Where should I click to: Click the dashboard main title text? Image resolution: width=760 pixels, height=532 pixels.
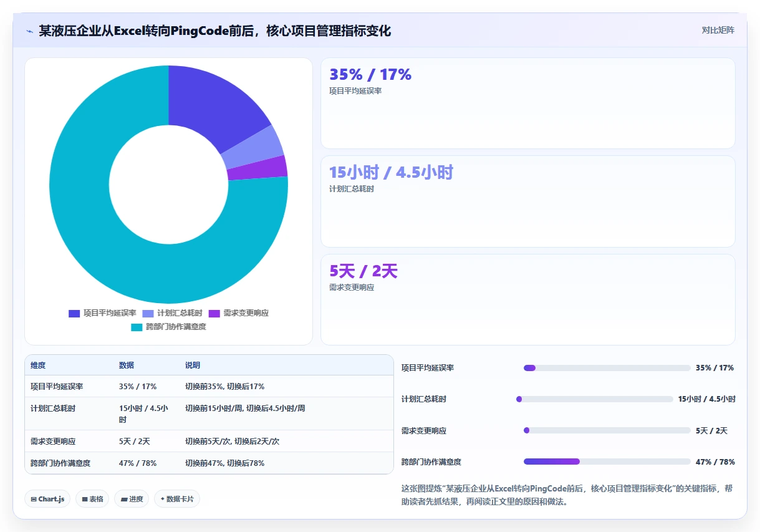[215, 31]
